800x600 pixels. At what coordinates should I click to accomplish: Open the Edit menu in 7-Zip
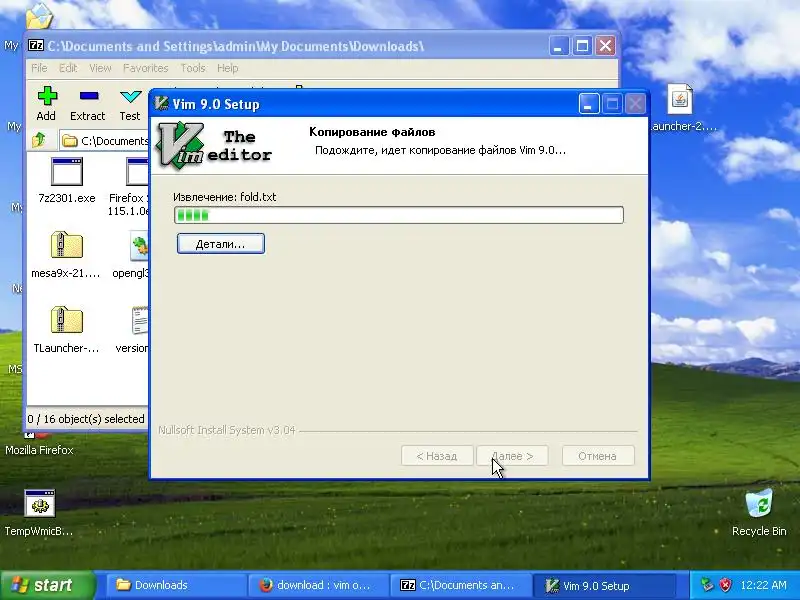[x=68, y=68]
